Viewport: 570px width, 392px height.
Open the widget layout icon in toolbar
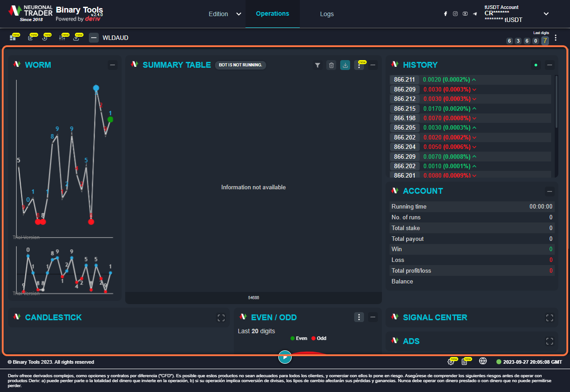coord(13,38)
